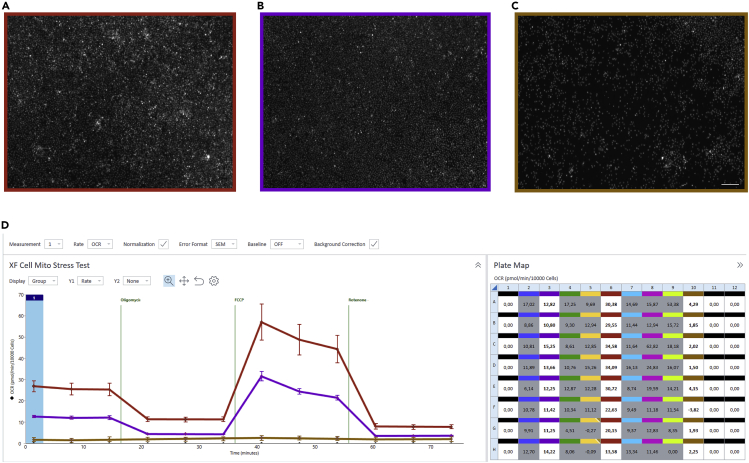Screen dimensions: 749x463
Task: Collapse the XF Cell Mito Stress Test panel
Action: (x=477, y=265)
